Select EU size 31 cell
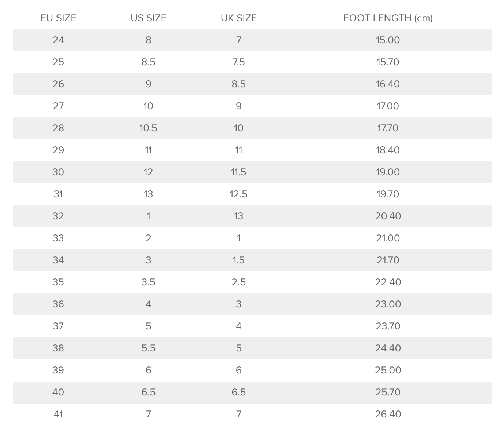This screenshot has height=438, width=504. (58, 194)
